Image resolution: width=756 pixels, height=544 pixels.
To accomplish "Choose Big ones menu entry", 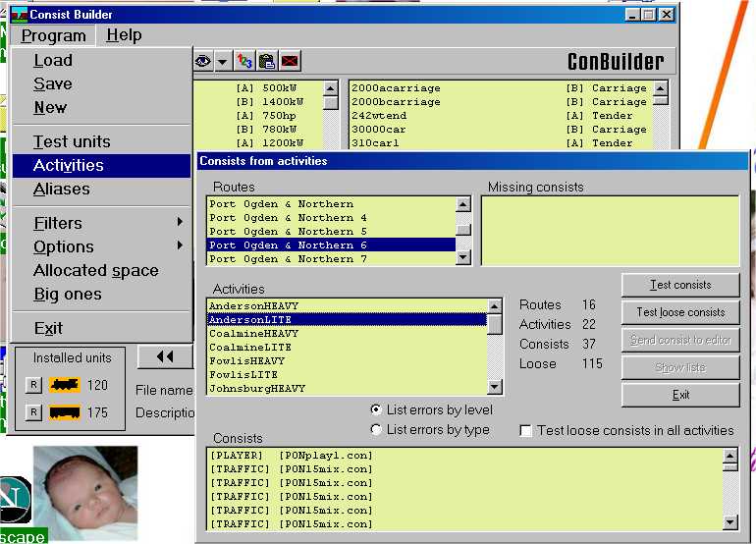I will (x=102, y=294).
